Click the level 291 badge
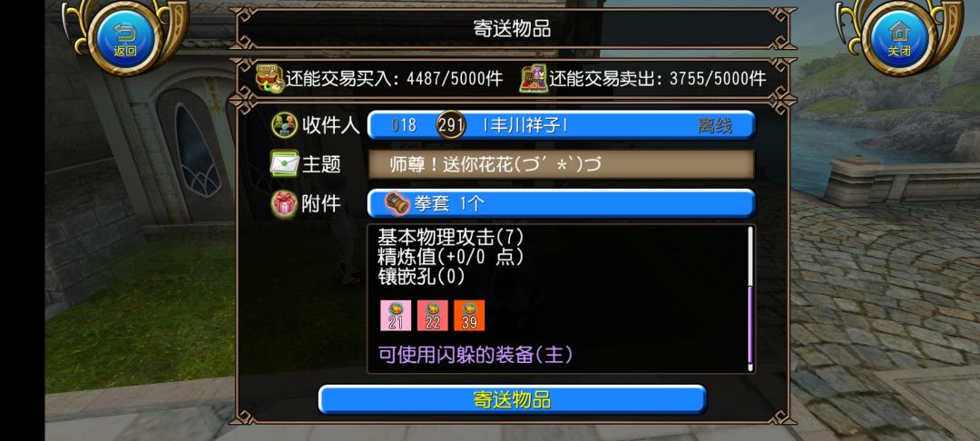The image size is (980, 441). [451, 125]
